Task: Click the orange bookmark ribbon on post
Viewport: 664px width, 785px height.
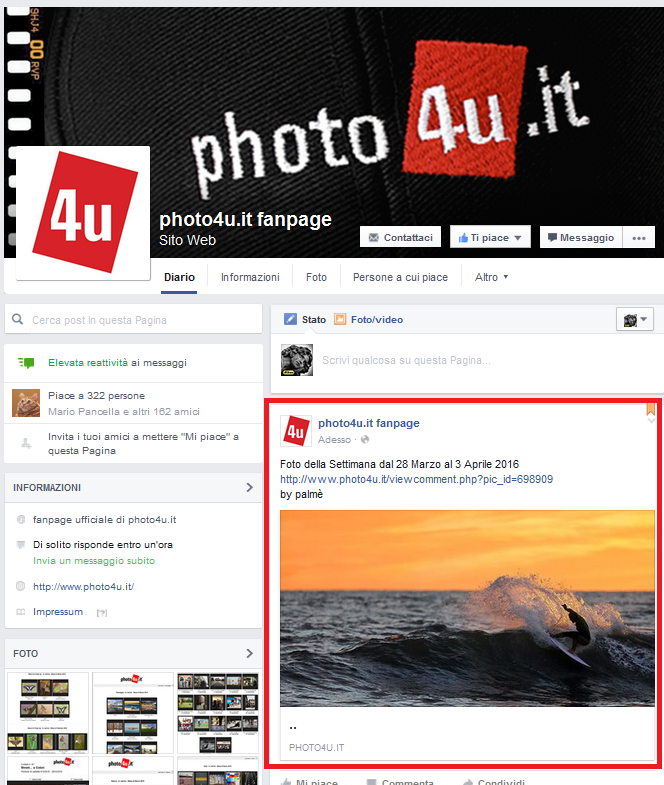Action: click(650, 409)
